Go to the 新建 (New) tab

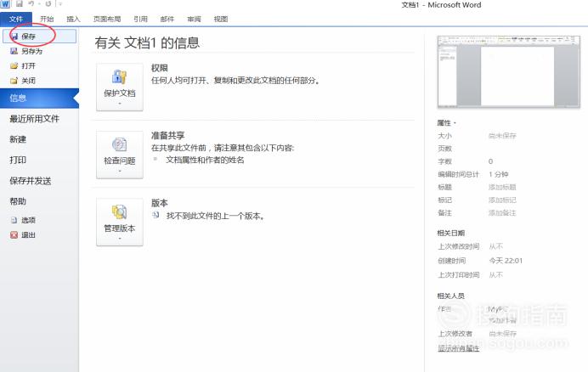click(x=18, y=139)
